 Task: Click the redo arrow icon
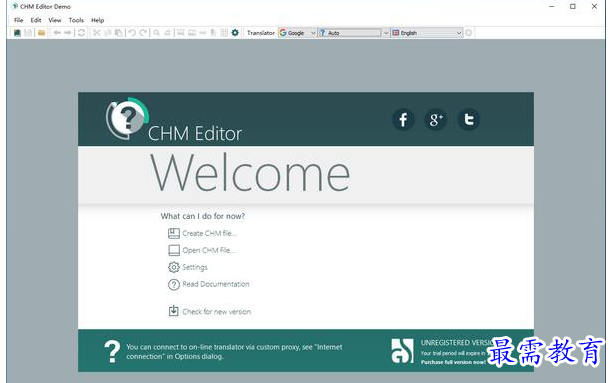tap(143, 33)
